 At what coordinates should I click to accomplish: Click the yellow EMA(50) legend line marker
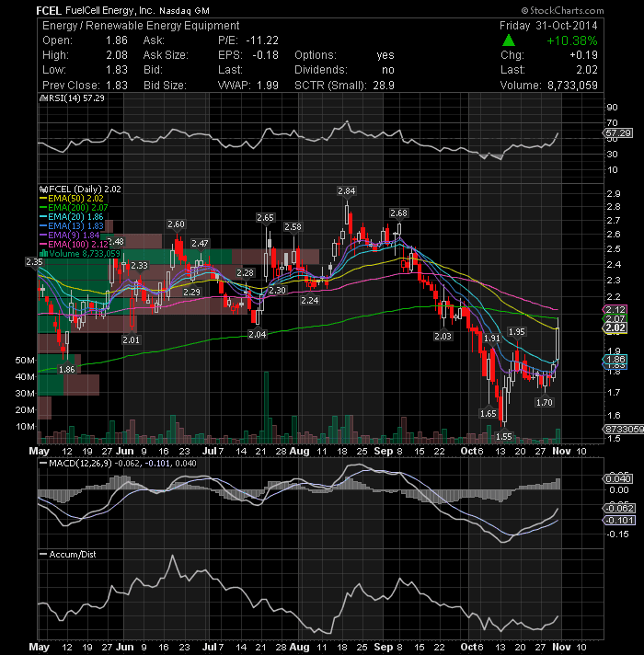point(43,199)
